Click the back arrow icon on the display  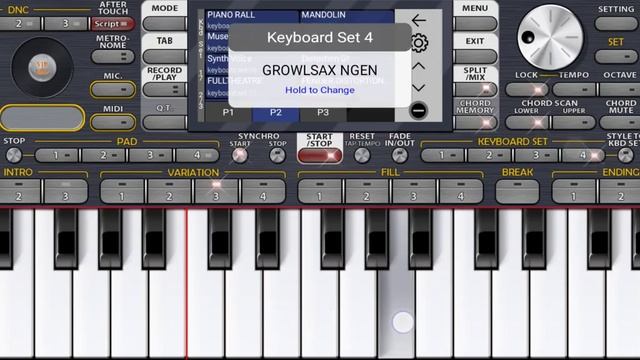[419, 20]
